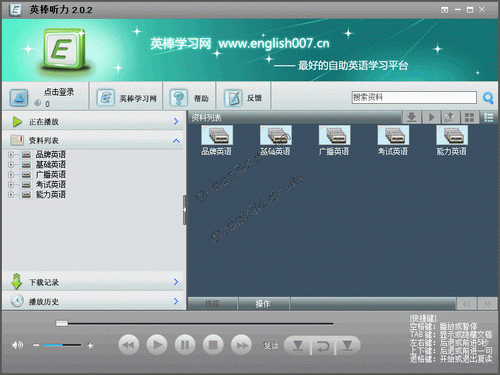Screen dimensions: 500x375
Task: Click the 点击登录 login text
Action: 59,92
